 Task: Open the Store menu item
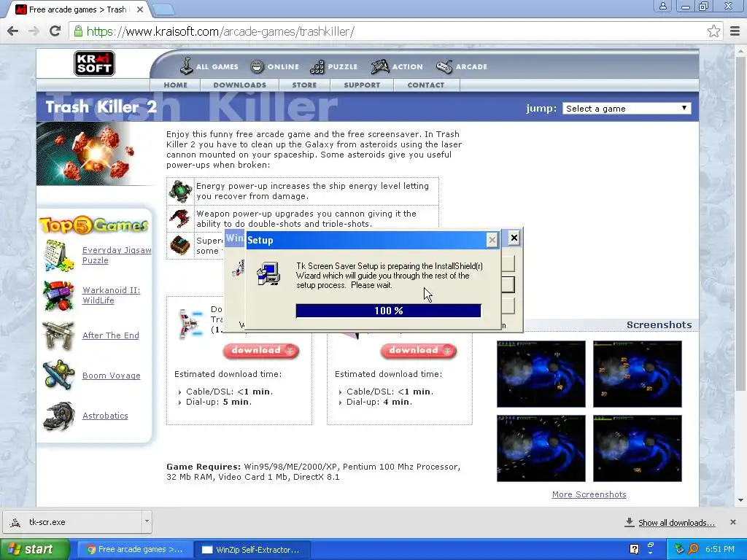coord(304,85)
